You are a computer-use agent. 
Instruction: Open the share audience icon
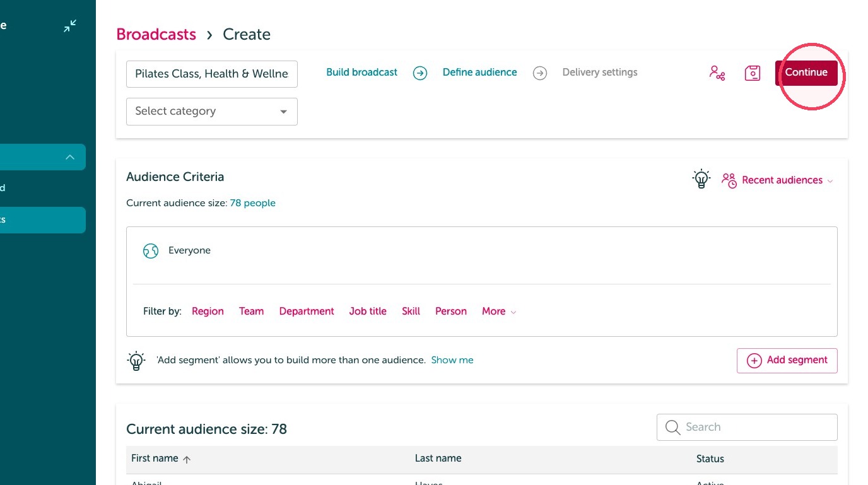[717, 73]
